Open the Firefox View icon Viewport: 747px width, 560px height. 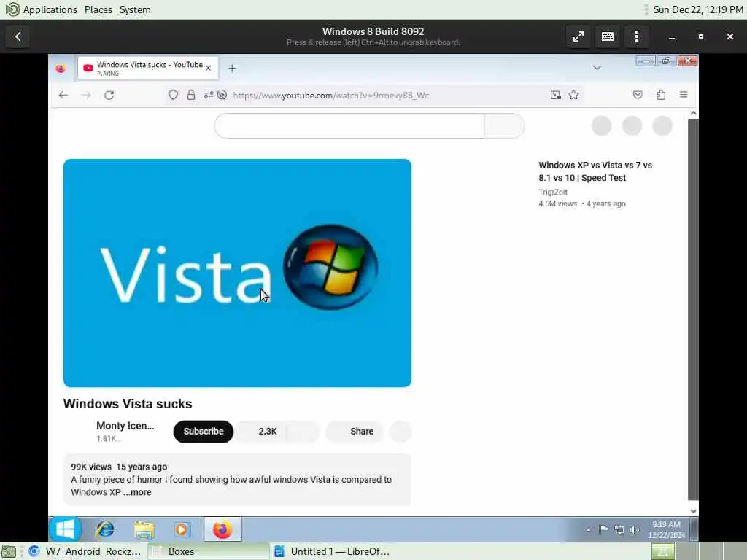[x=61, y=69]
